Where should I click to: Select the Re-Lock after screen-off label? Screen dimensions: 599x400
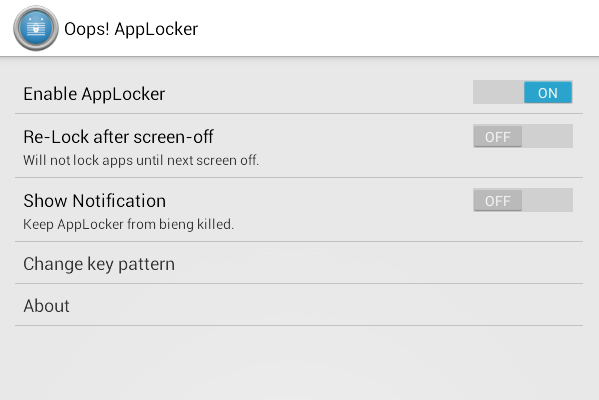pos(118,137)
